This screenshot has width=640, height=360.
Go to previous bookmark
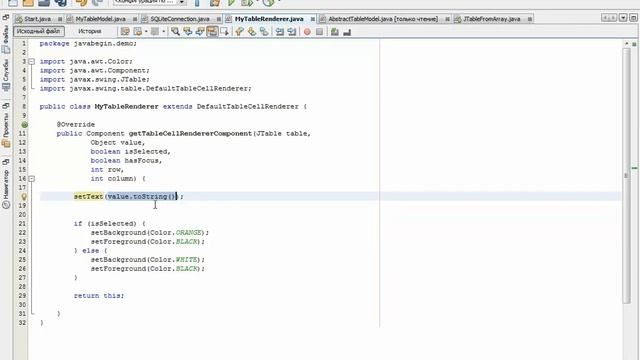point(239,31)
